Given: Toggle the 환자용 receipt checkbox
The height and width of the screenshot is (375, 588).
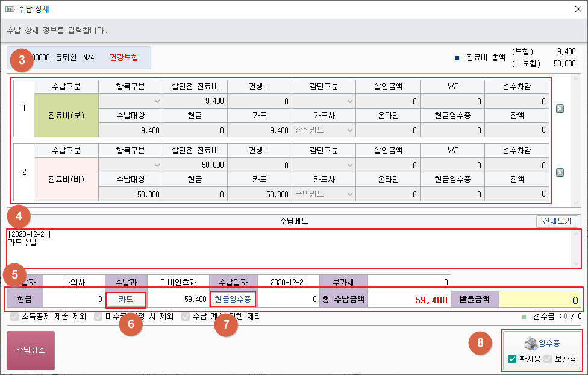Looking at the screenshot, I should (x=512, y=359).
